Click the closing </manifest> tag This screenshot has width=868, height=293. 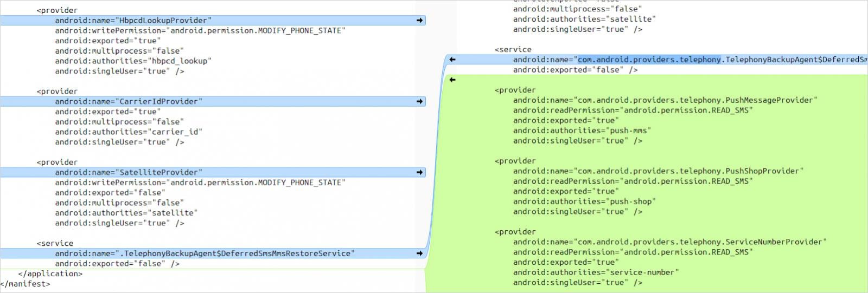point(25,284)
